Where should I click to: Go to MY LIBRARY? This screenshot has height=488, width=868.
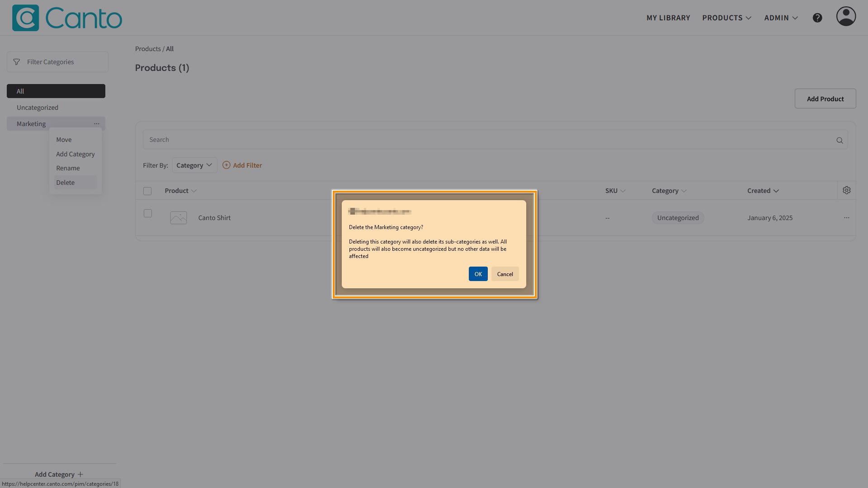(668, 18)
